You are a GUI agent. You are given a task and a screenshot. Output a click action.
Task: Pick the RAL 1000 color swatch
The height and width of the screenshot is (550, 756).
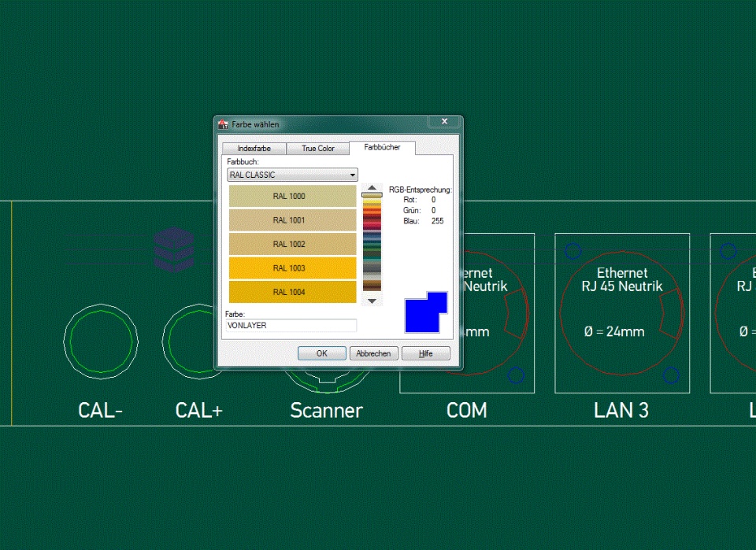(x=292, y=196)
